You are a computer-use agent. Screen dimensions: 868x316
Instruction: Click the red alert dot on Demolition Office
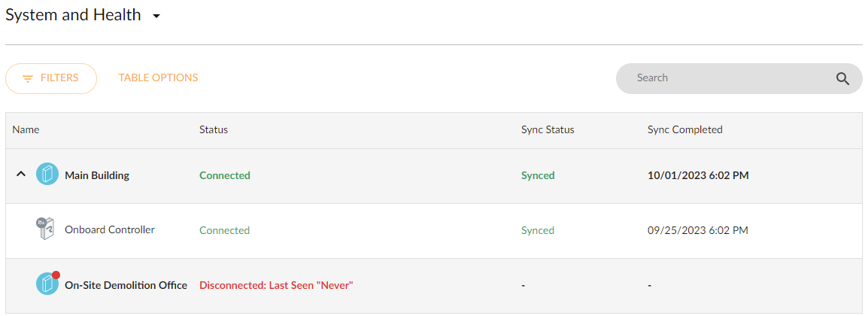[x=56, y=275]
